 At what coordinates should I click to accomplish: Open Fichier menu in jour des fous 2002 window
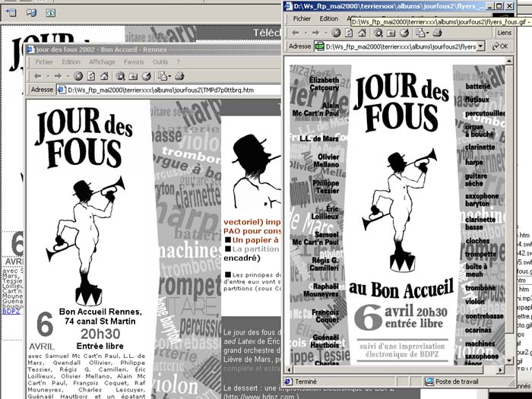[x=44, y=62]
